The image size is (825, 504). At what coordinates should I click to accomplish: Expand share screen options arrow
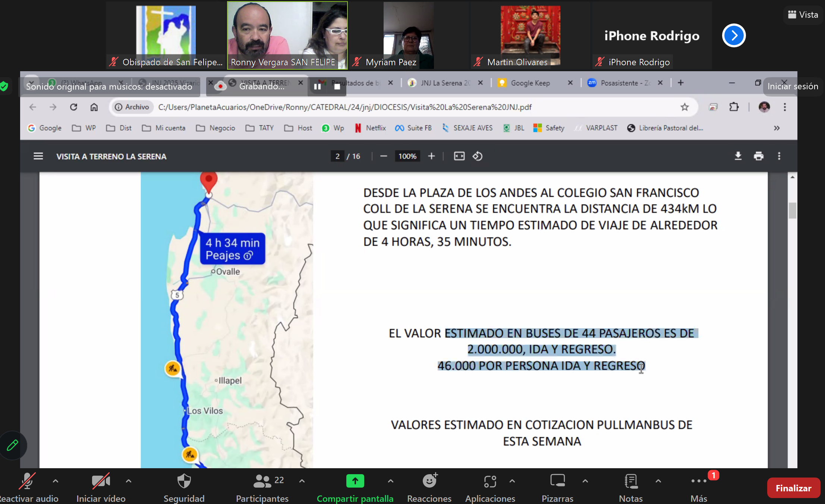pyautogui.click(x=390, y=481)
